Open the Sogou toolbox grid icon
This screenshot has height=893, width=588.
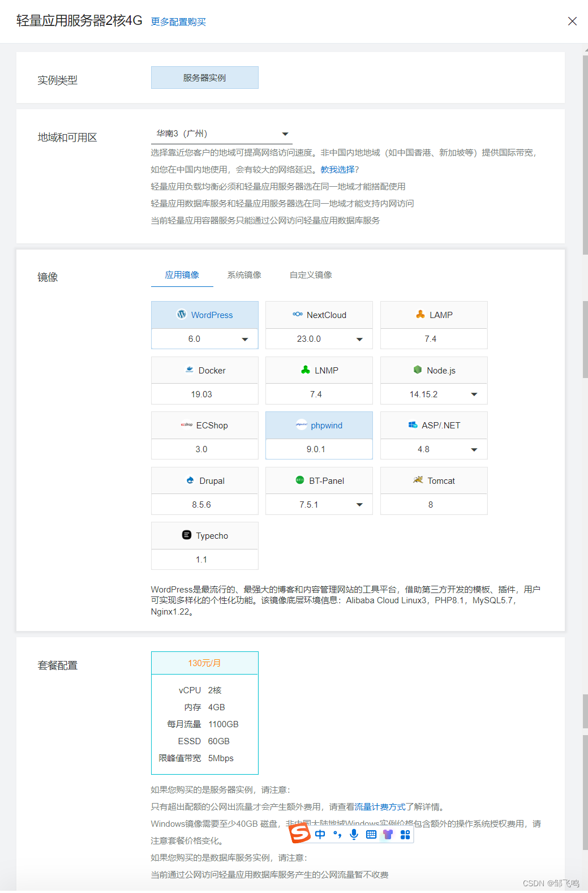[x=405, y=834]
